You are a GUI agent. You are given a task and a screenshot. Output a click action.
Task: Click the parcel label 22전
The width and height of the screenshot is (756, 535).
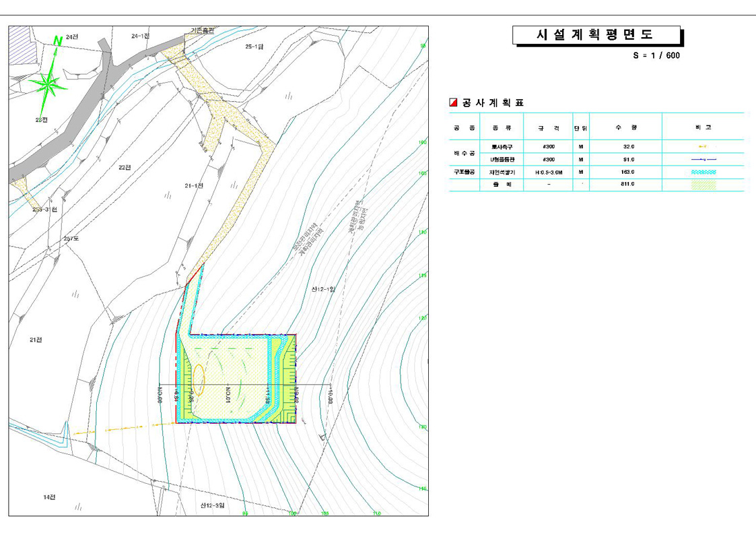pos(125,167)
